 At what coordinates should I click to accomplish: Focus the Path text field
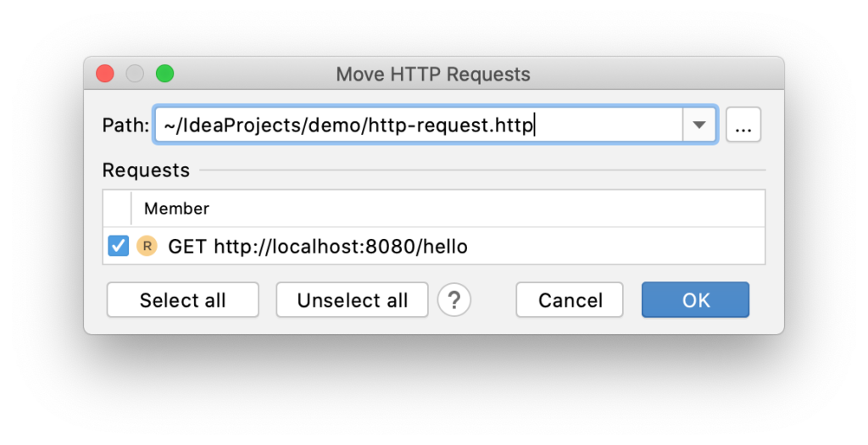[x=419, y=125]
